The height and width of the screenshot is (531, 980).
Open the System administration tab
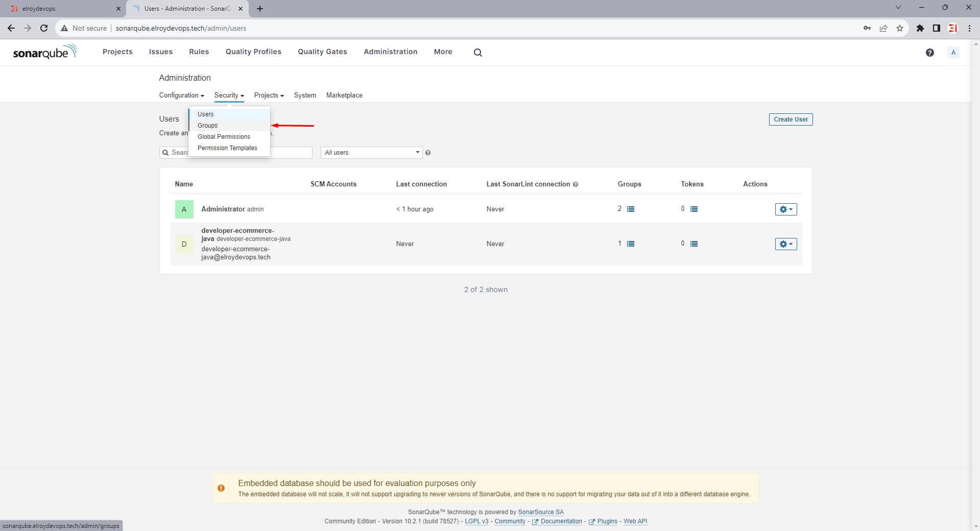[305, 95]
